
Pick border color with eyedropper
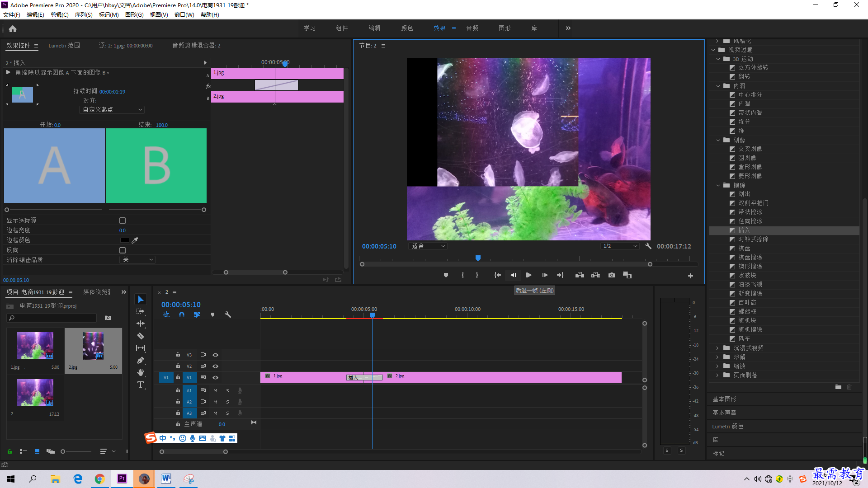point(135,240)
